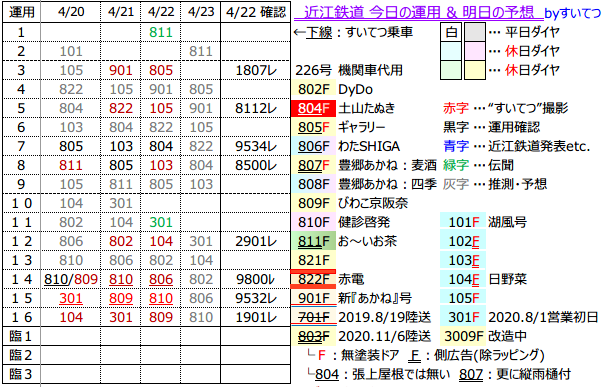This screenshot has width=609, height=387.
Task: Click the 9532レ confirmation cell
Action: pos(256,298)
